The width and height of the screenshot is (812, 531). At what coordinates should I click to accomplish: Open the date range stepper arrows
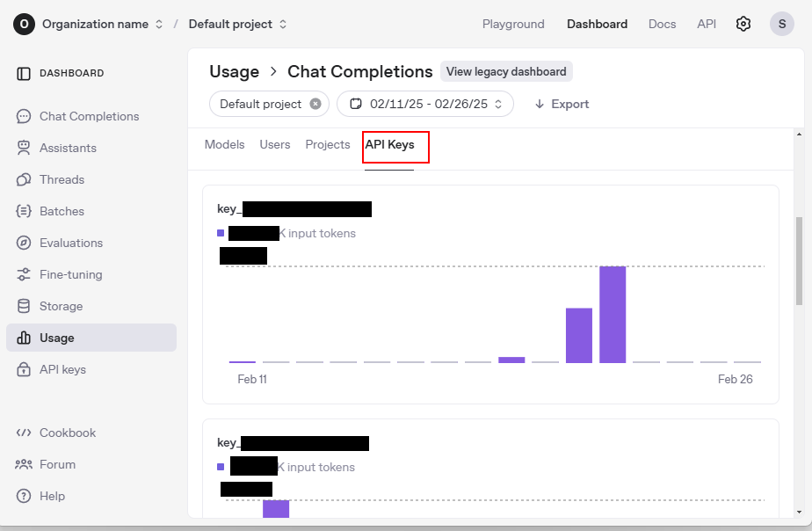click(x=498, y=104)
